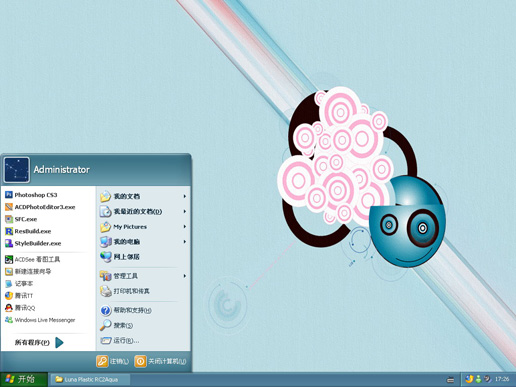The height and width of the screenshot is (387, 516).
Task: Click the 注销(L) log off button
Action: (x=113, y=361)
